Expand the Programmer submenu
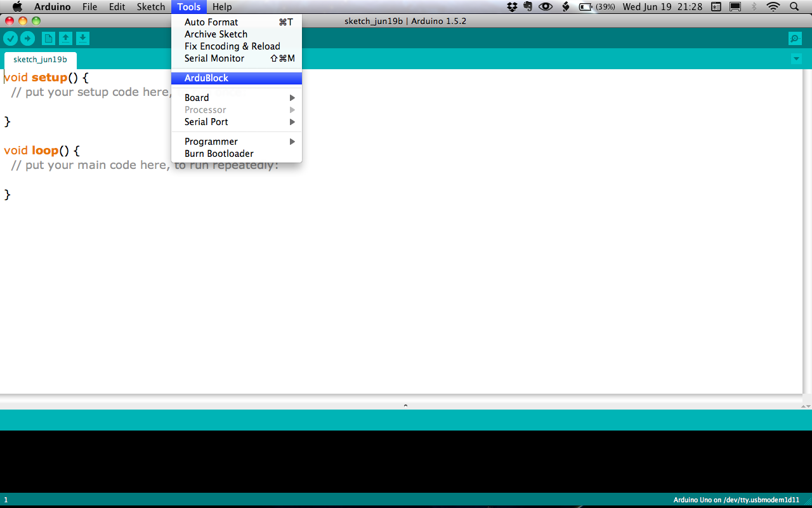 pos(237,142)
